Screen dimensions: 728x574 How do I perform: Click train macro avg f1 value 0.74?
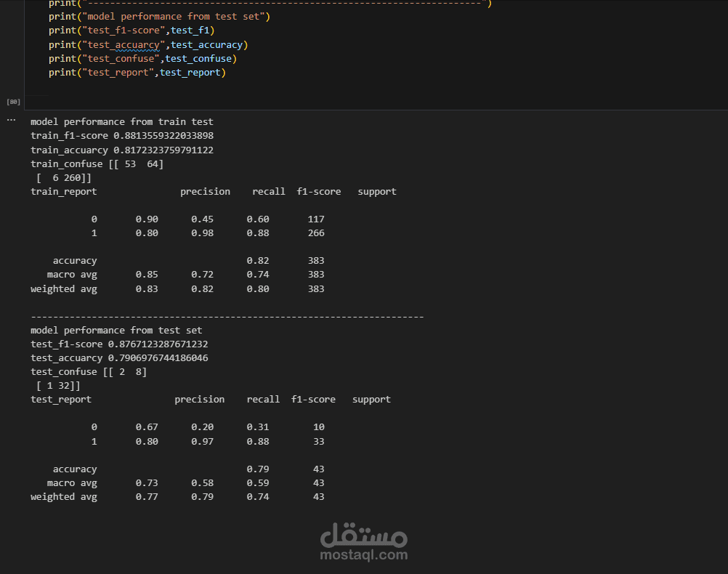coord(258,275)
